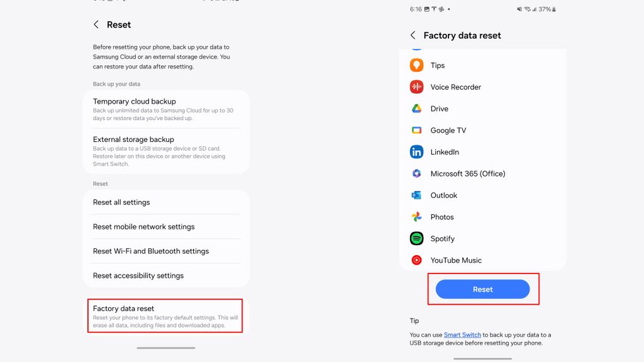Viewport: 644px width, 362px height.
Task: Select the Factory data reset option
Action: pos(165,317)
